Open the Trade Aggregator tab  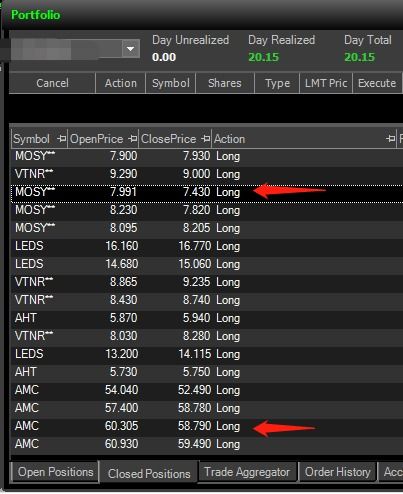[x=247, y=472]
